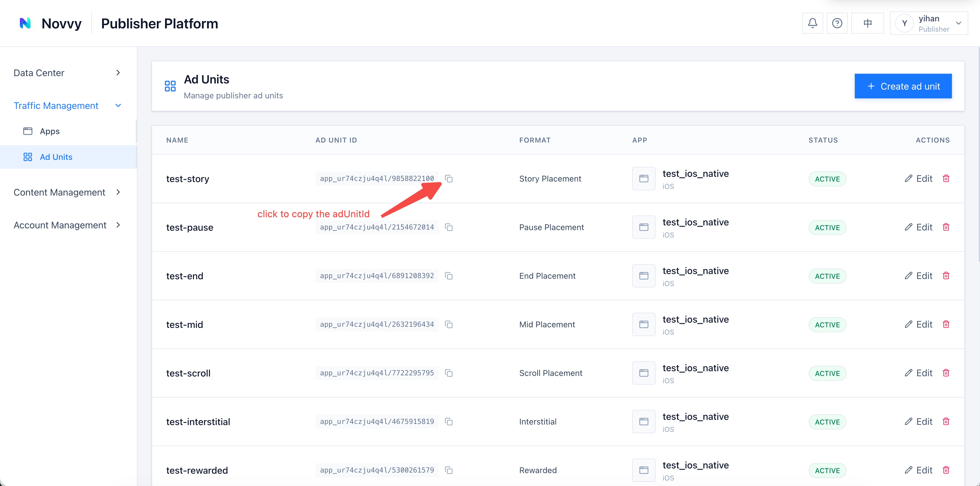Delete the test-end ad unit
The image size is (980, 486).
click(x=946, y=275)
